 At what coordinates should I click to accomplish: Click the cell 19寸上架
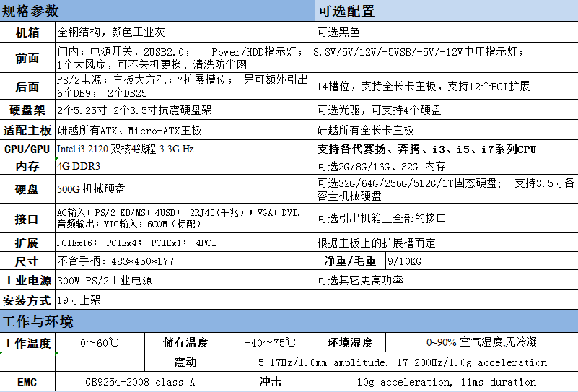tap(317, 300)
